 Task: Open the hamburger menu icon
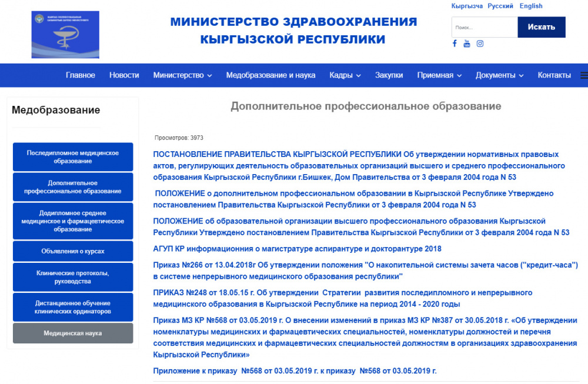(584, 75)
